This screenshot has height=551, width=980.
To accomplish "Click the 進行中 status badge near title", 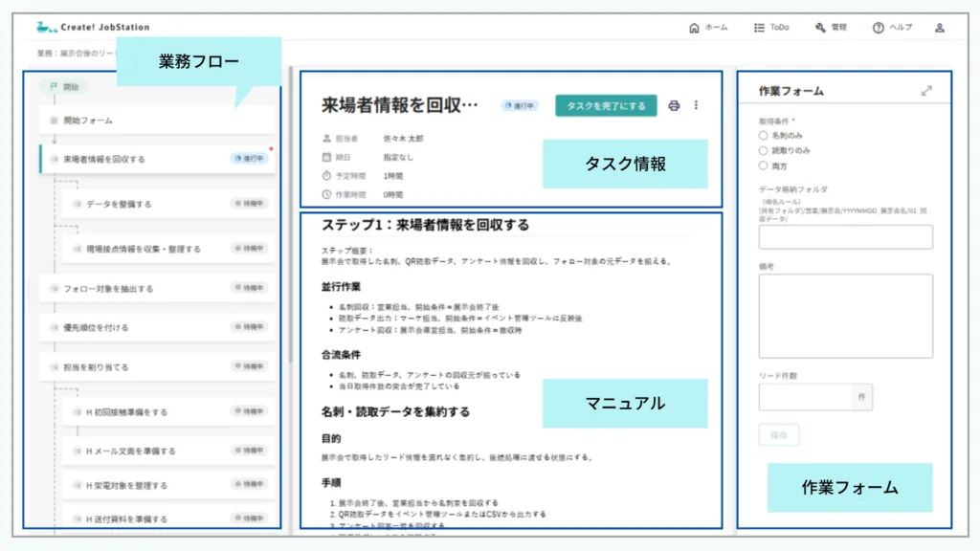I will coord(520,106).
